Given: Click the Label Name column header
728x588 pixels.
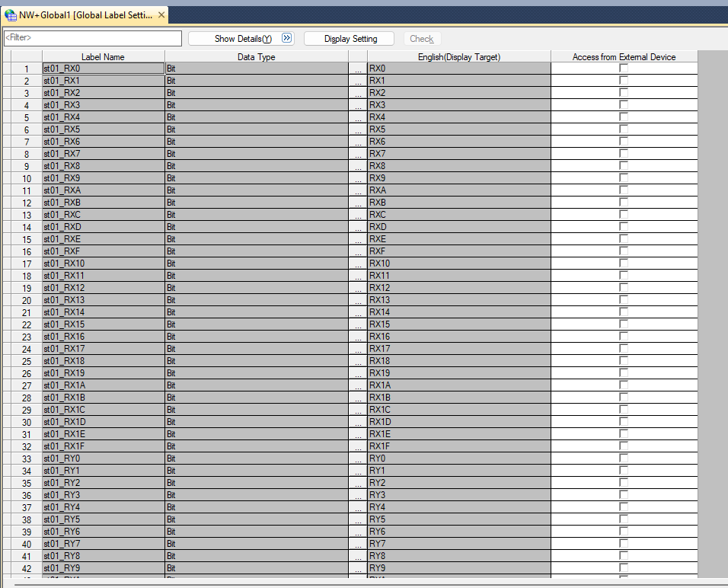Looking at the screenshot, I should click(x=103, y=57).
